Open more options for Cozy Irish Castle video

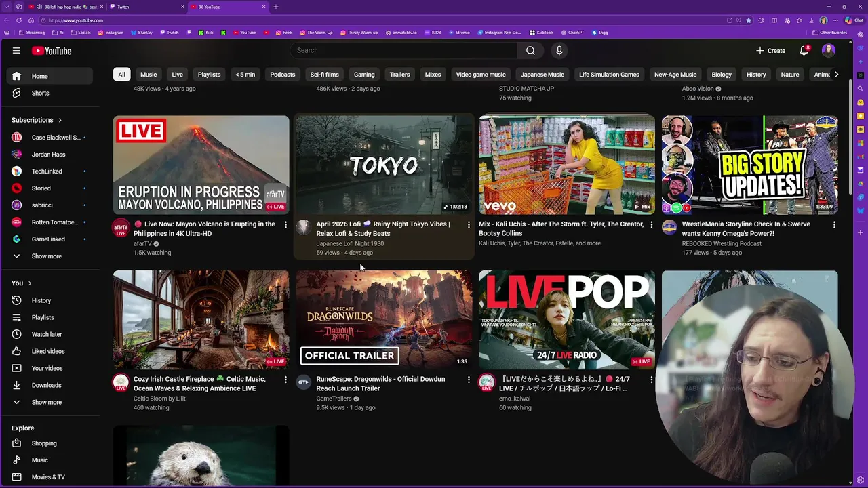pyautogui.click(x=285, y=380)
